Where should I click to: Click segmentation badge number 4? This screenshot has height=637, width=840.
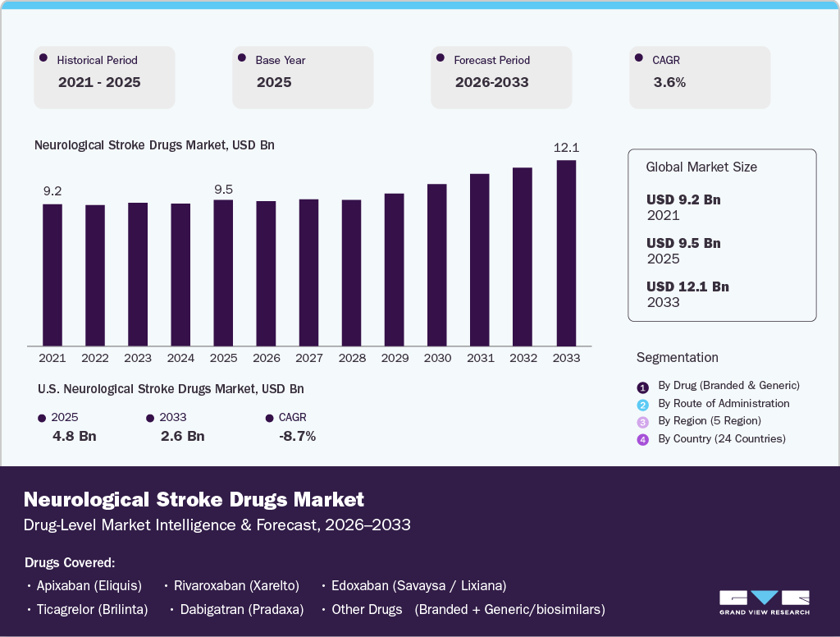643,440
